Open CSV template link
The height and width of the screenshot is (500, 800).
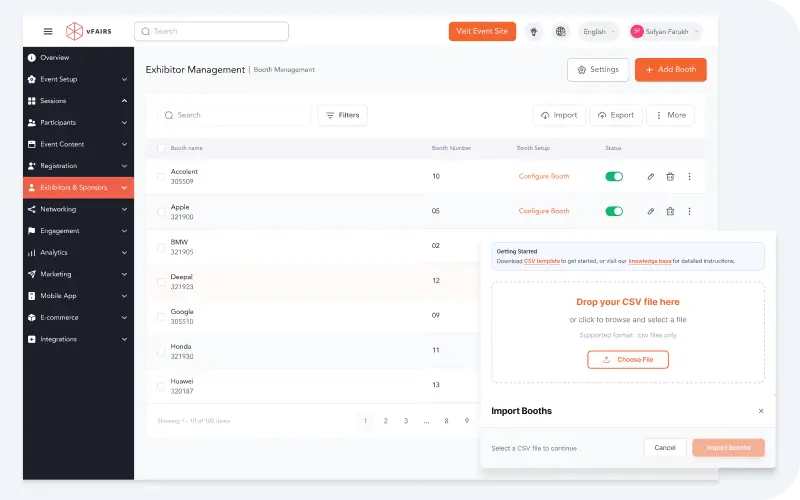pyautogui.click(x=541, y=261)
